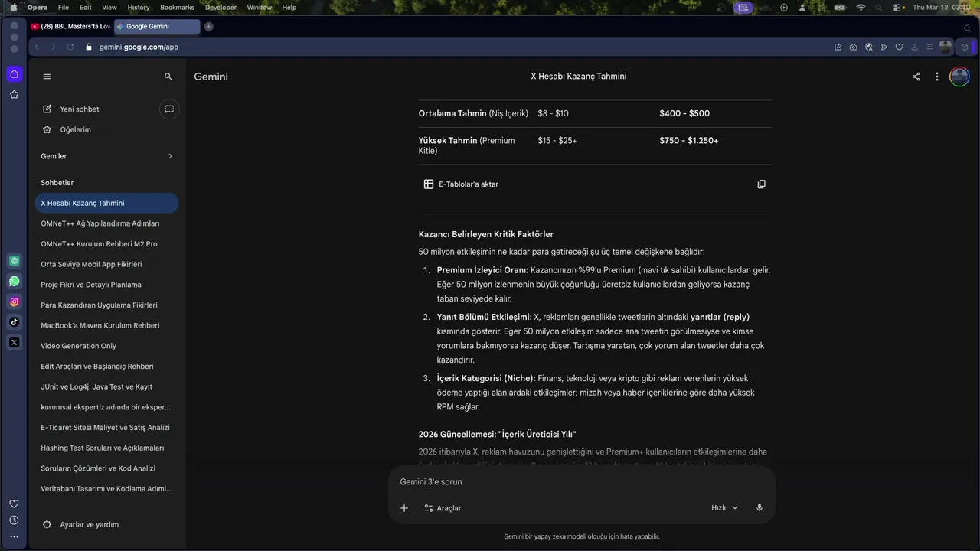Open Opera sidebar bookmarks star icon

pos(14,95)
